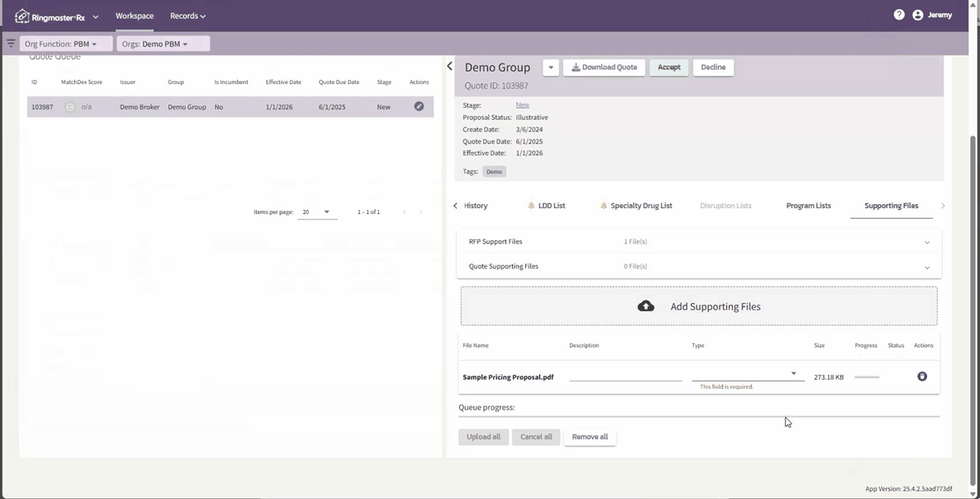Open the Ringmaster-Rx home icon menu
This screenshot has width=980, height=499.
[22, 15]
